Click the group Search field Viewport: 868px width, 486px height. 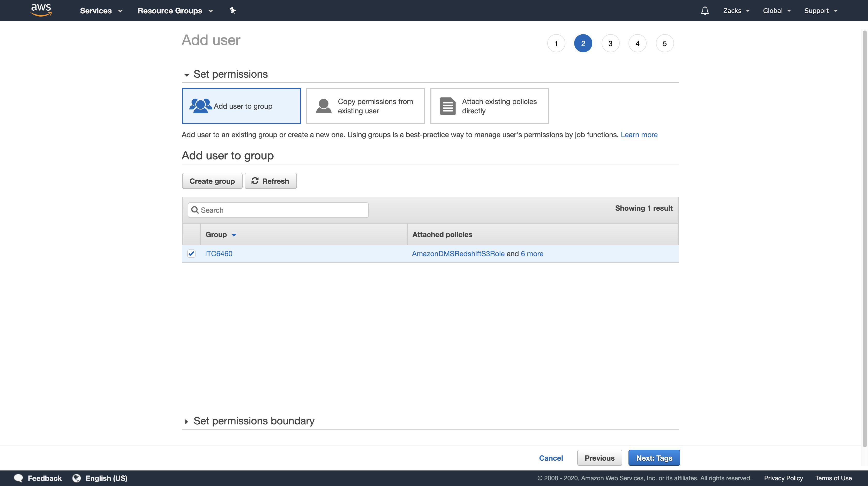(x=278, y=210)
